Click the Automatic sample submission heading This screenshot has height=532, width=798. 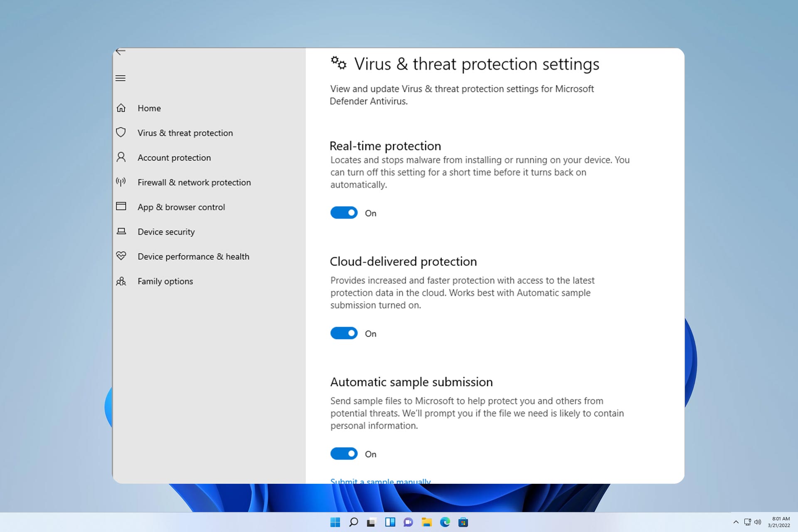click(x=411, y=382)
